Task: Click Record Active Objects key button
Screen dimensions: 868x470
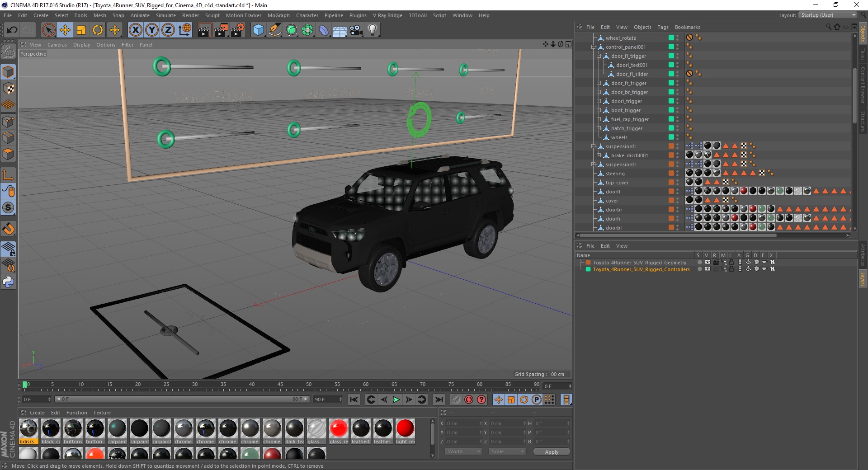Action: (456, 399)
